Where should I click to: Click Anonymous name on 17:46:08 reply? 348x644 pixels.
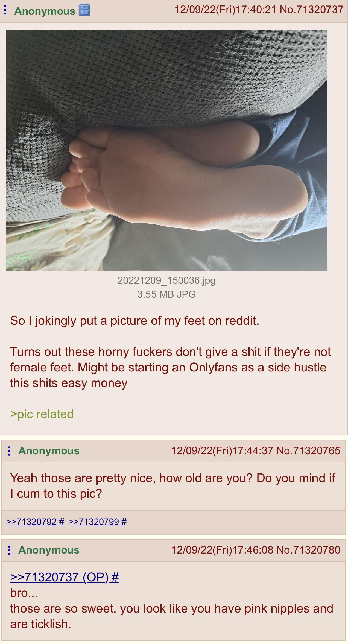[49, 550]
